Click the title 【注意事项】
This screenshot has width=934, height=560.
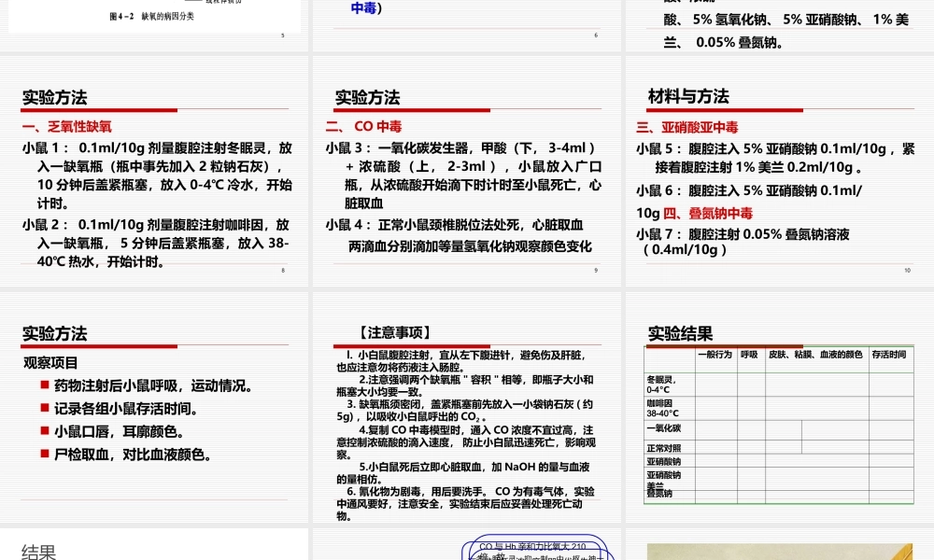pos(395,332)
